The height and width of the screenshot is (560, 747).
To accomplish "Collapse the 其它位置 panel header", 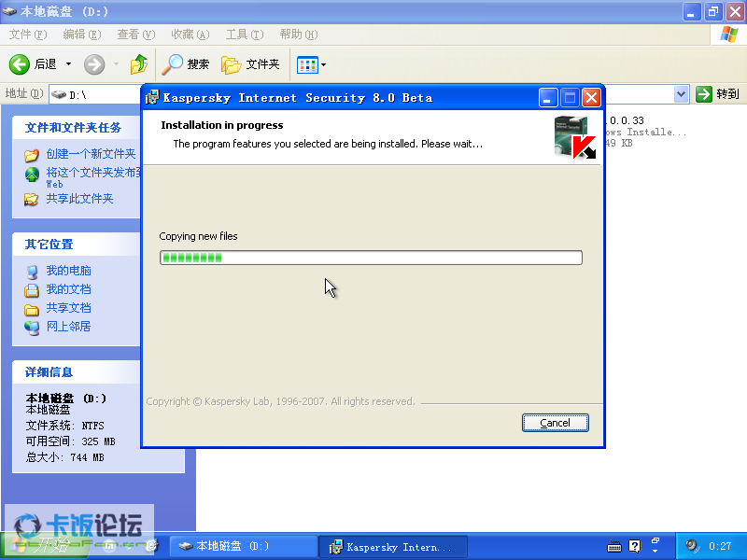I will coord(77,245).
